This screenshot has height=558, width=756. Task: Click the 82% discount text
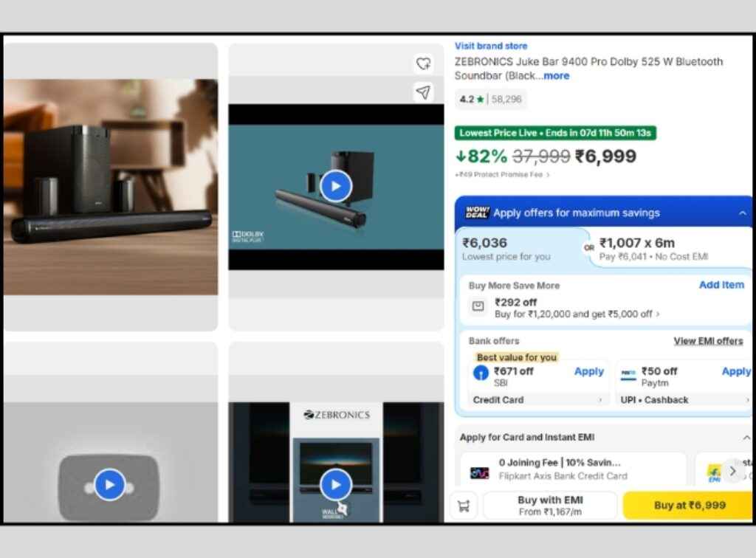[x=481, y=156]
